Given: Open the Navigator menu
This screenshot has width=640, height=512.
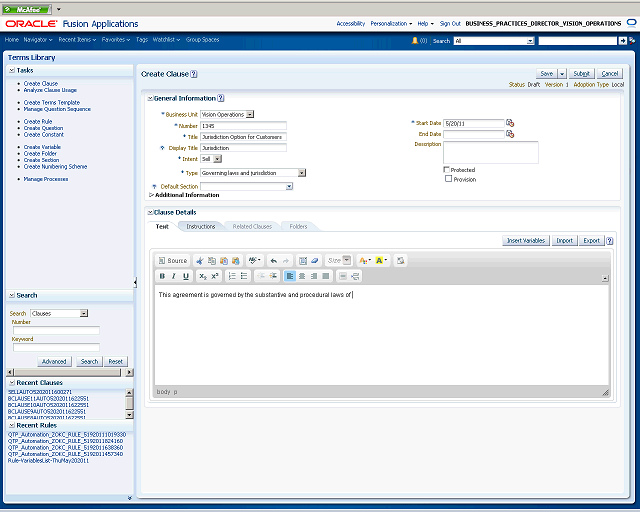Looking at the screenshot, I should 38,40.
